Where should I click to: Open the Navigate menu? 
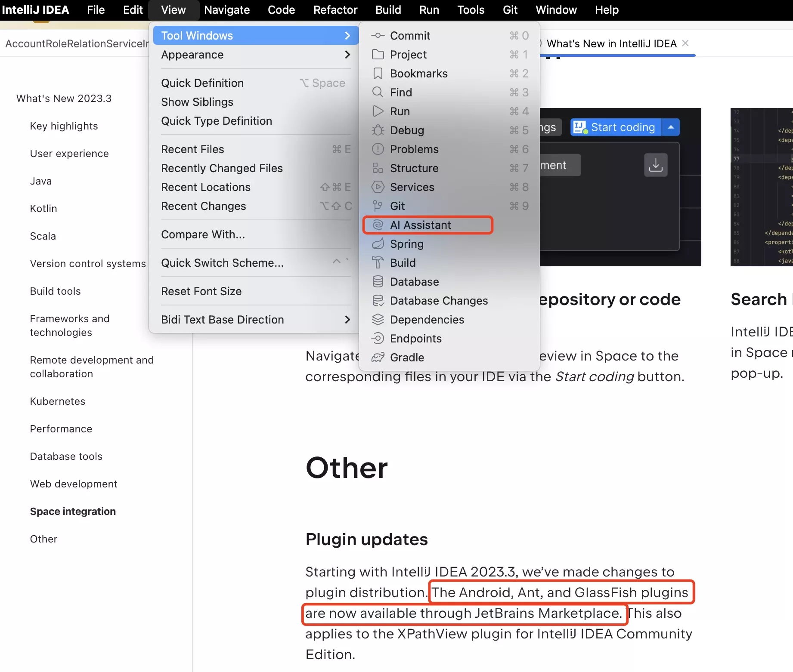227,10
